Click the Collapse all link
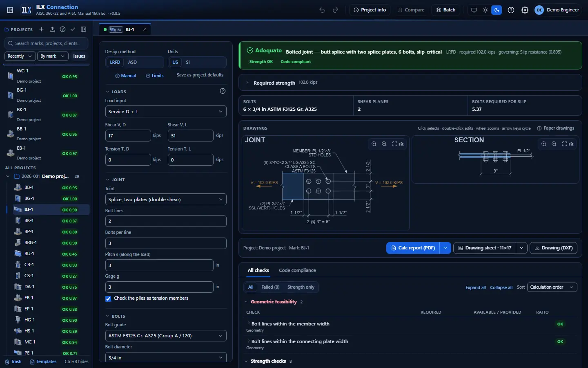 tap(501, 287)
